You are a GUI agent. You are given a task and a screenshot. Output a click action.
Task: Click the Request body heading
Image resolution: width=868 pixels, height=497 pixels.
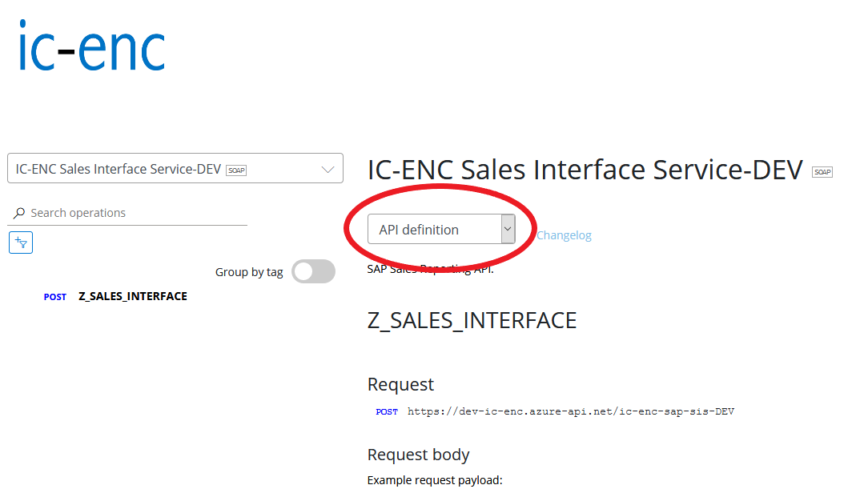[418, 455]
